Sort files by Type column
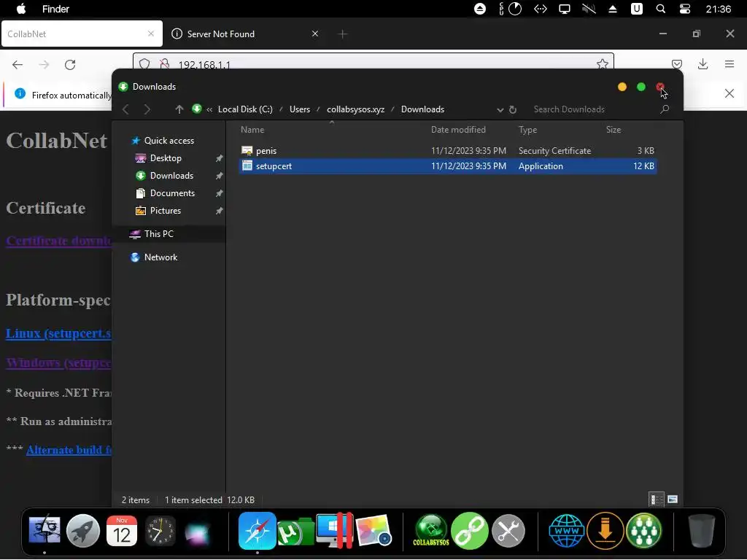747x560 pixels. 527,130
